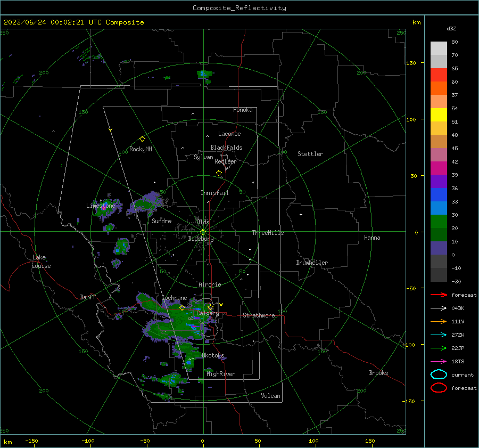Click the white 04DK arrow icon
This screenshot has height=448, width=479.
pos(439,308)
